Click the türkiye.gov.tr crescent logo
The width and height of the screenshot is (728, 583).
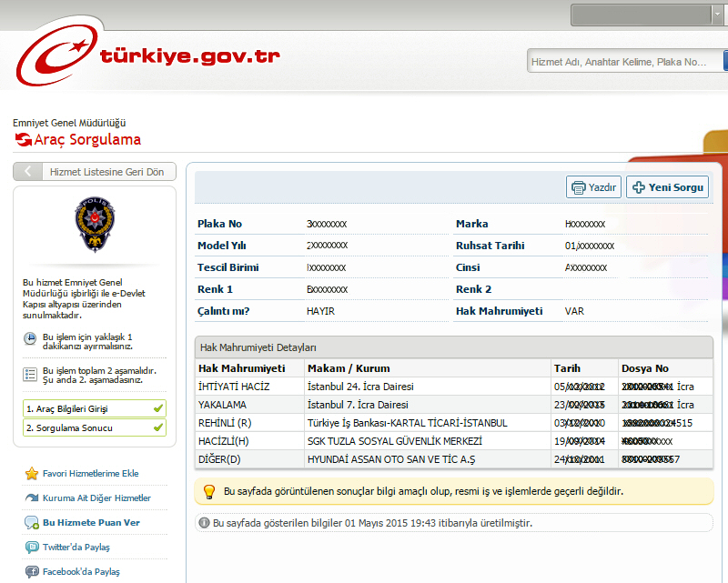tap(57, 55)
